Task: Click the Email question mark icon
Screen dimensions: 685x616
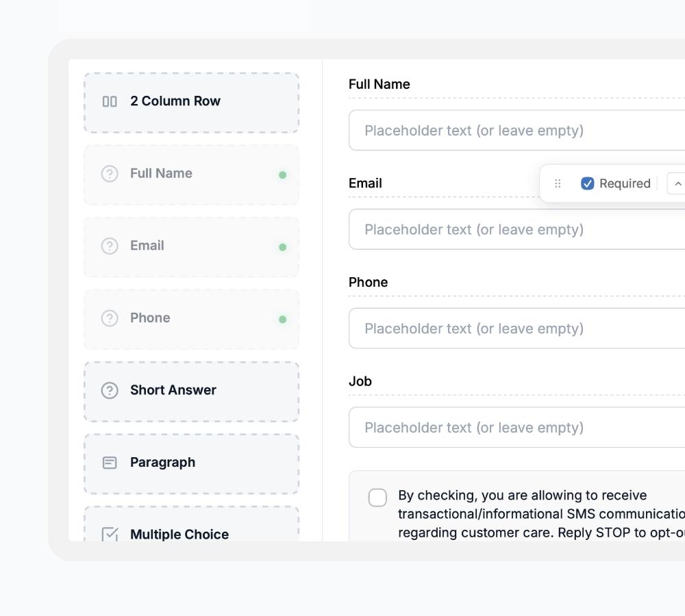Action: 110,246
